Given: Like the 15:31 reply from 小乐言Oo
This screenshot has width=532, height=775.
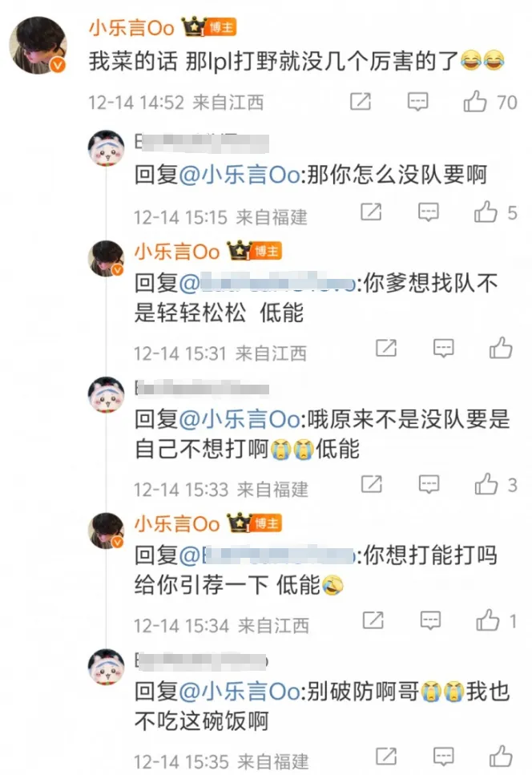Looking at the screenshot, I should [x=501, y=348].
